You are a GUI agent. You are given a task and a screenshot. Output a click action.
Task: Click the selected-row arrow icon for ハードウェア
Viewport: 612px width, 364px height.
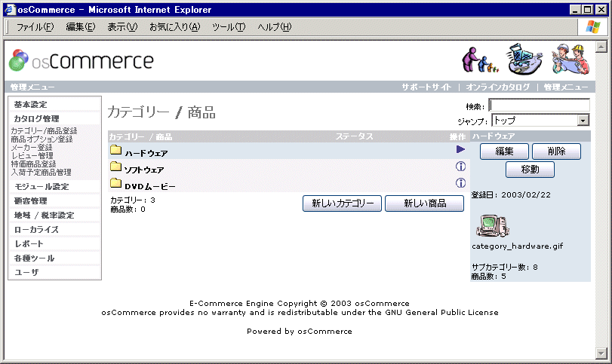coord(460,149)
